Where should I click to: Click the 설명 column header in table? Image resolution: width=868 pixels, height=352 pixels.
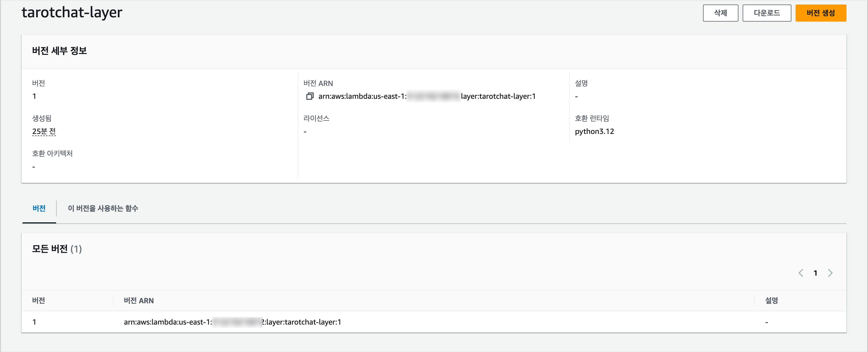pos(771,300)
